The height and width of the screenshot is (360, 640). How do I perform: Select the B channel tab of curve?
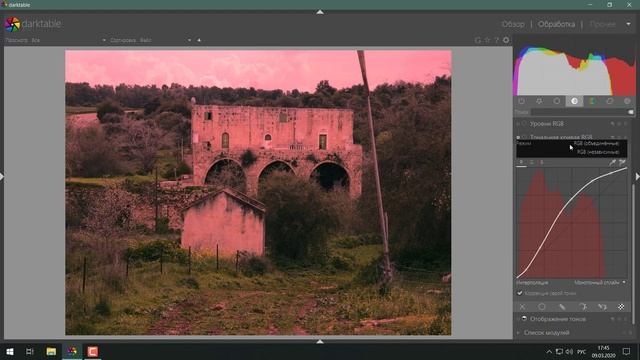[542, 162]
